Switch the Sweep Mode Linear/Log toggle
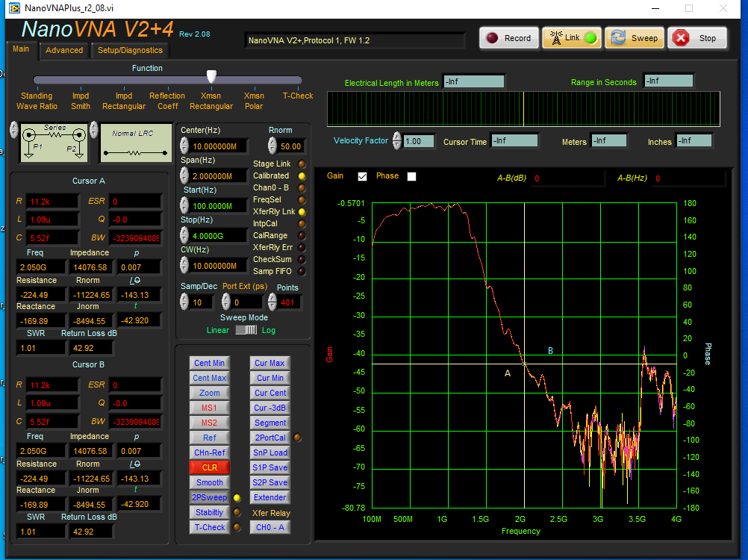Image resolution: width=748 pixels, height=560 pixels. 246,330
